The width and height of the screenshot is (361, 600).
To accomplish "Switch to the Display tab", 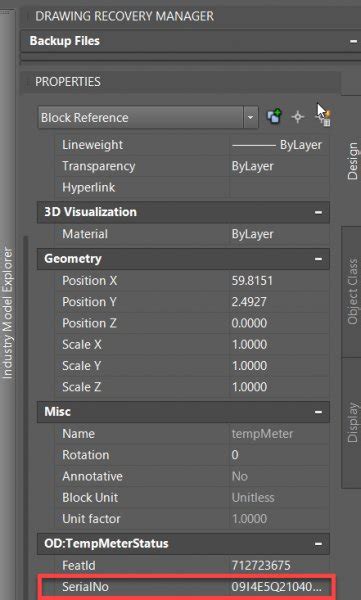I will click(x=352, y=422).
